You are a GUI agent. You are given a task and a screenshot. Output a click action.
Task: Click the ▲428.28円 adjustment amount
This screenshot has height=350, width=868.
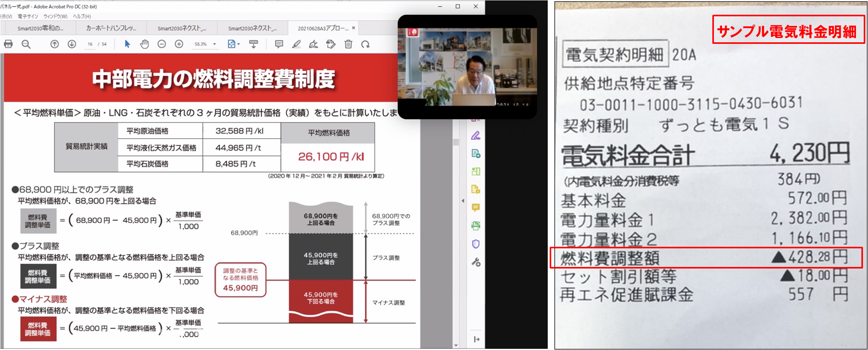[x=810, y=257]
